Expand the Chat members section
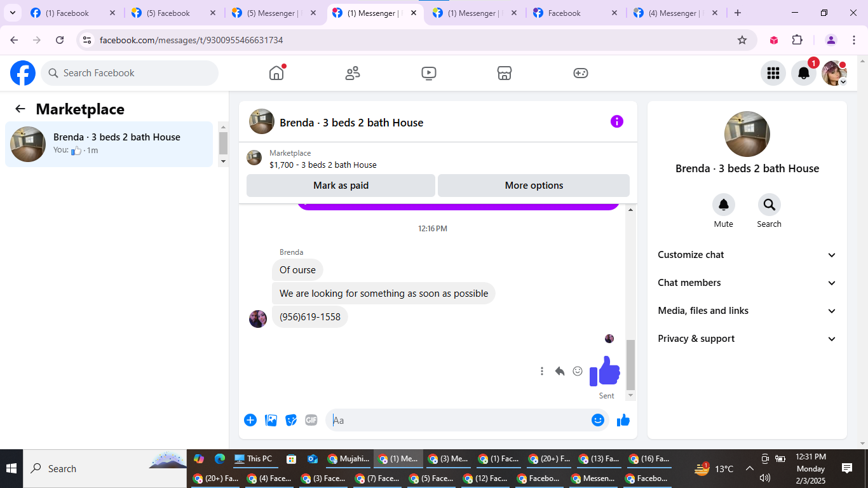This screenshot has width=868, height=488. pos(747,283)
